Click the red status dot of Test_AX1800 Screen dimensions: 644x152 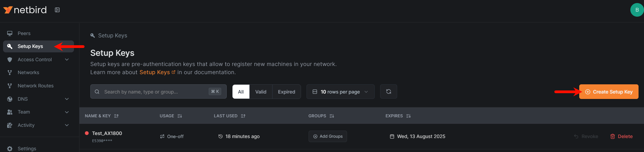pos(87,133)
